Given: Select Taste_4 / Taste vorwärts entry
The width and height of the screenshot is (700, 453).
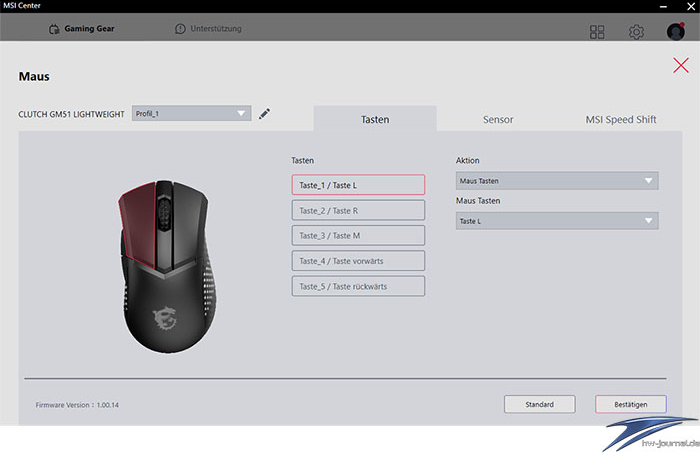Looking at the screenshot, I should point(358,261).
